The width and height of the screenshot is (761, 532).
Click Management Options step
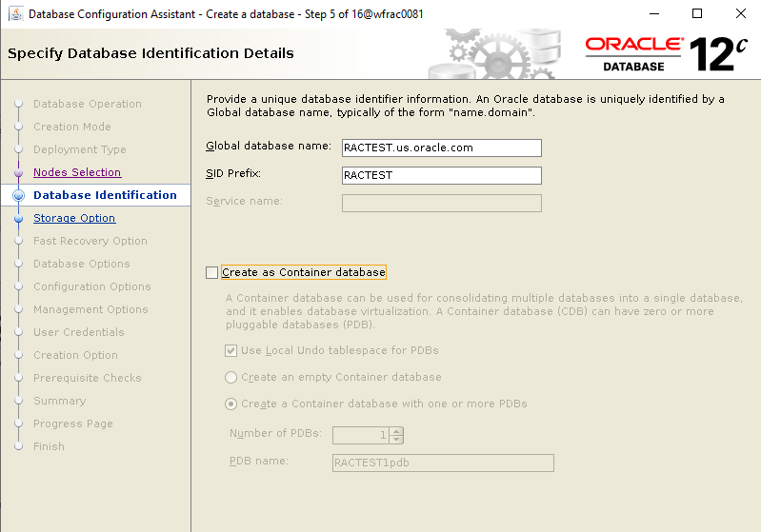click(x=90, y=309)
